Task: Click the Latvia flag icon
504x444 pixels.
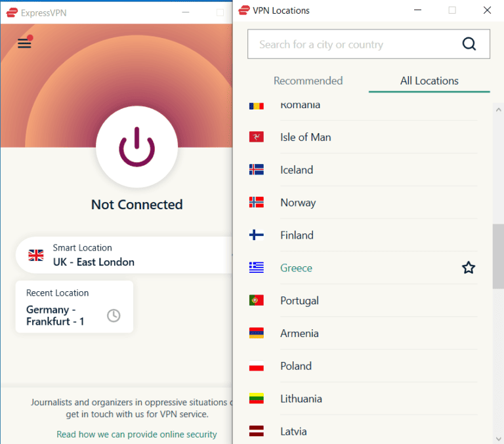Action: pos(257,431)
